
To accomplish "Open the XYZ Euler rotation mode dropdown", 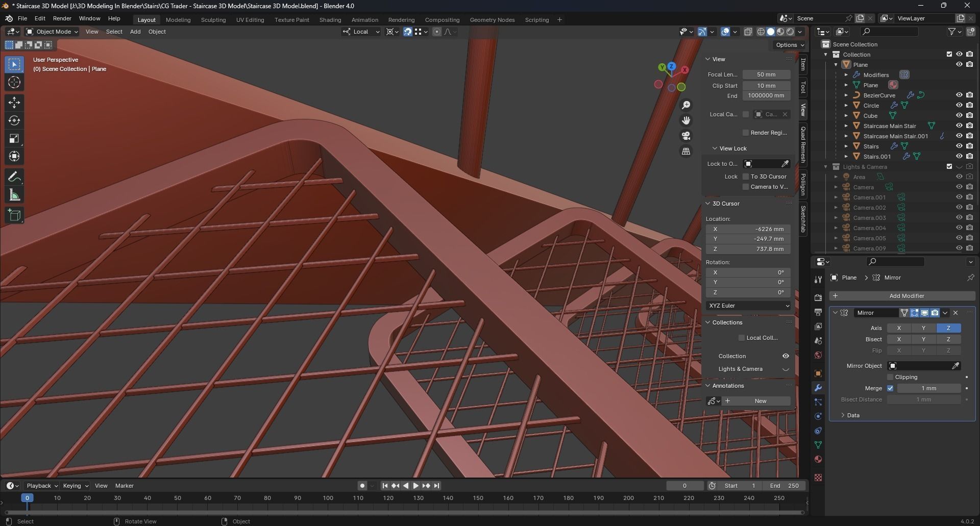I will click(x=748, y=306).
